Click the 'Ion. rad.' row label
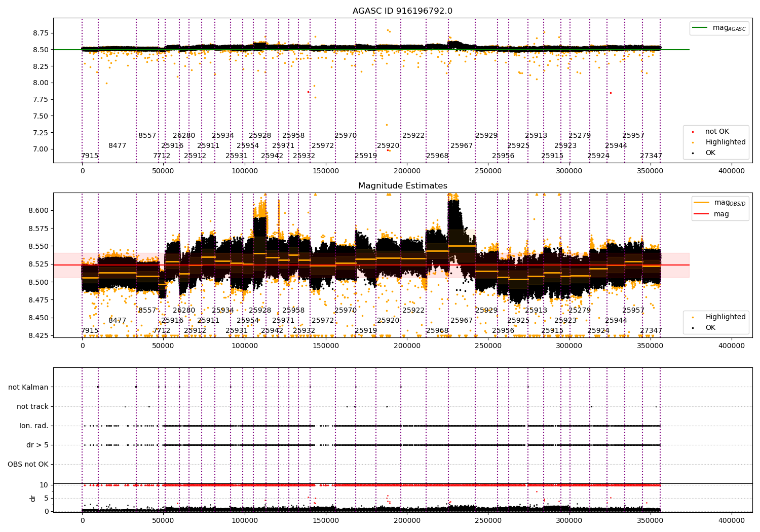Viewport: 760px width, 532px height. click(34, 426)
